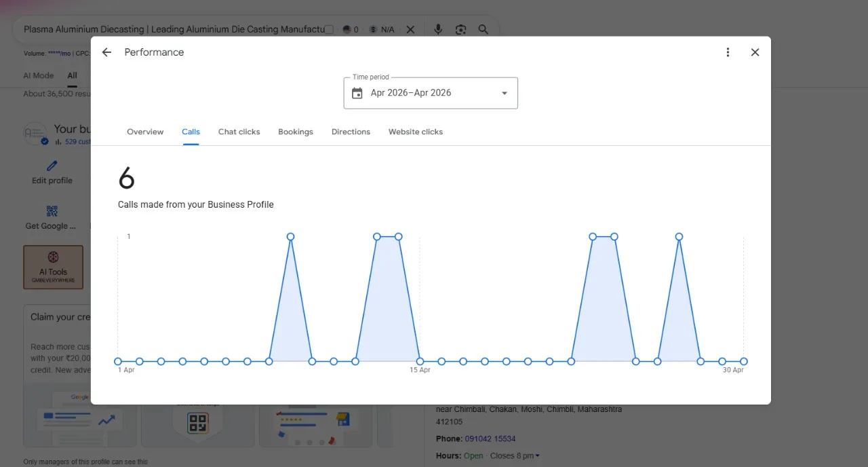Open the reviews storefront thumbnail card
The height and width of the screenshot is (467, 868).
pyautogui.click(x=315, y=424)
